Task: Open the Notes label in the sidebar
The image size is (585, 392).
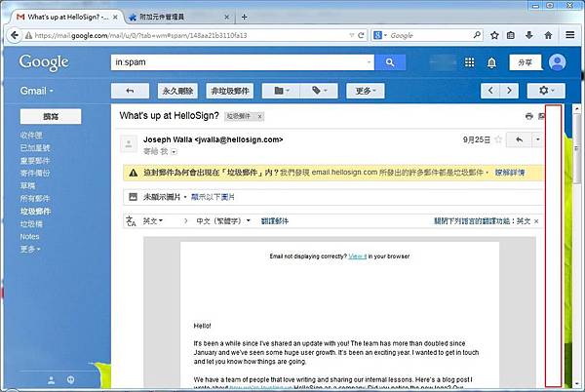Action: tap(29, 237)
